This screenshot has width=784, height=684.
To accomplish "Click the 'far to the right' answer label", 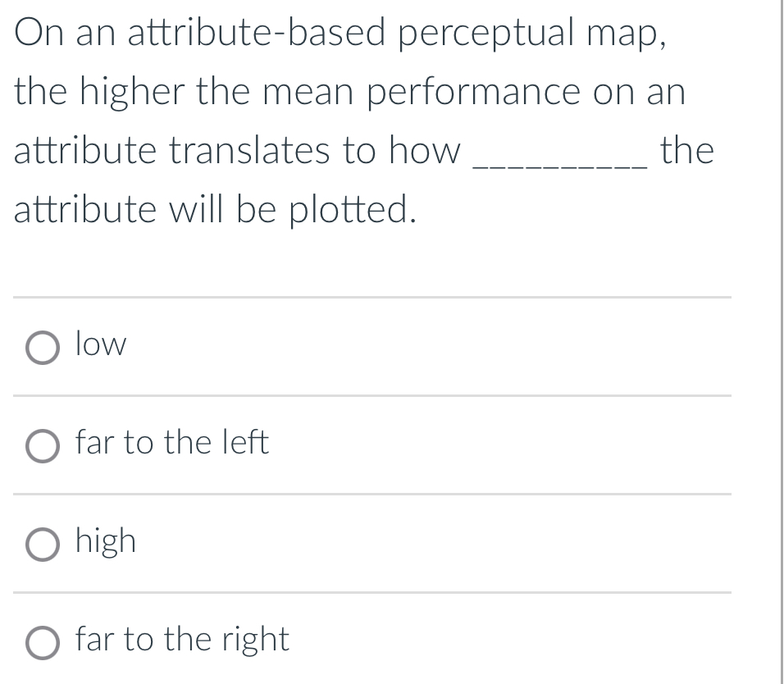I will point(180,639).
